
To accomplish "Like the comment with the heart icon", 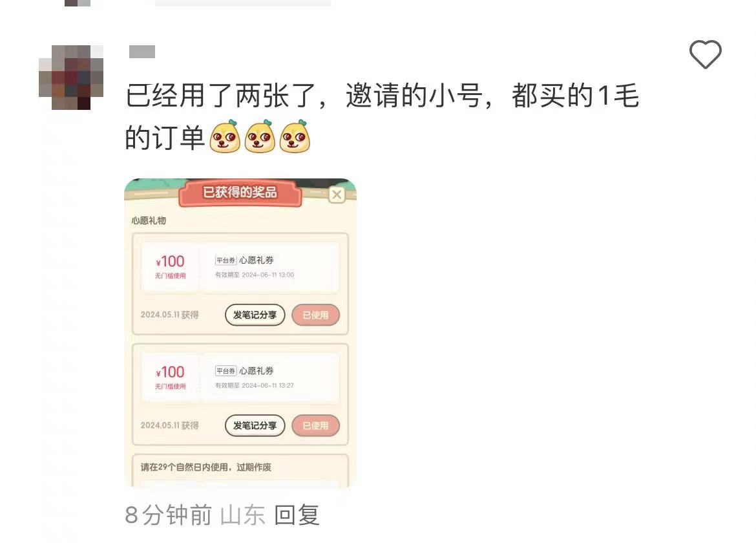I will [705, 54].
